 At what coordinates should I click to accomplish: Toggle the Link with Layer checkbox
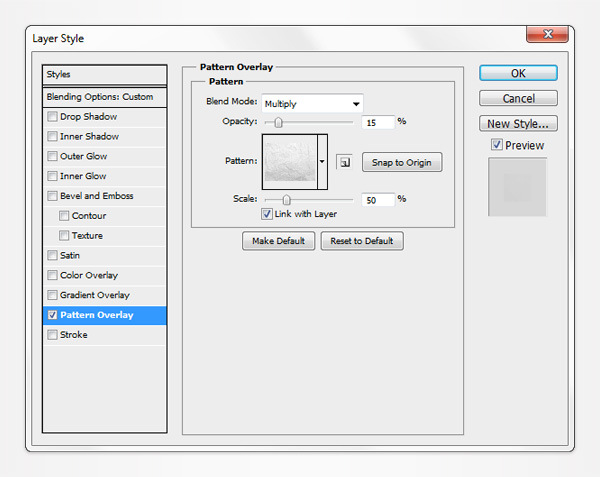pyautogui.click(x=267, y=214)
